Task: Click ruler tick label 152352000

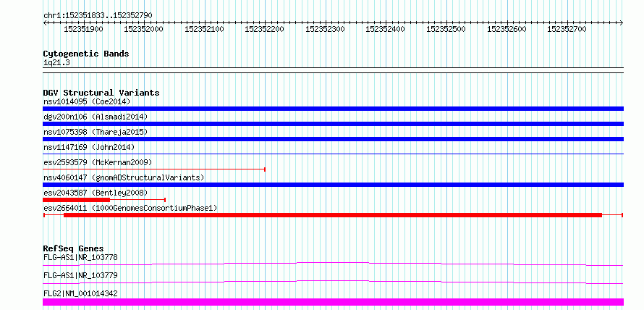Action: [144, 30]
